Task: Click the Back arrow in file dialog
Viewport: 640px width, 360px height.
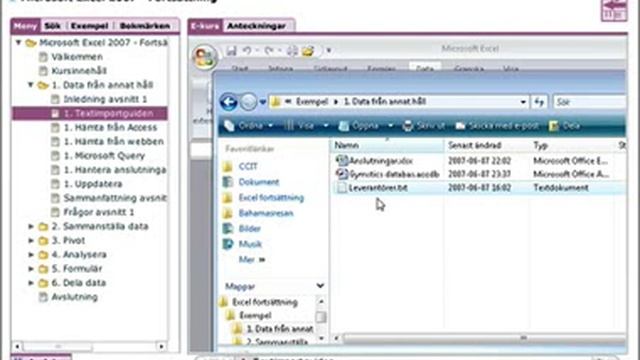Action: pos(229,102)
